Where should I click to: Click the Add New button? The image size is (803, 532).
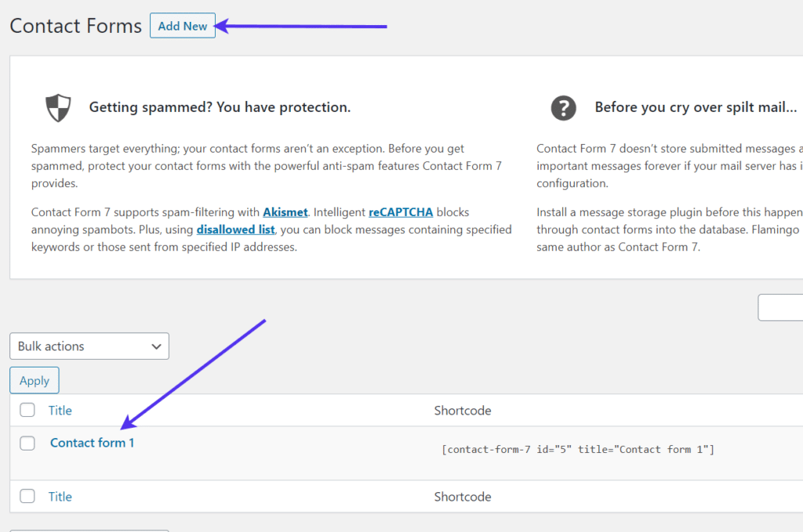182,25
